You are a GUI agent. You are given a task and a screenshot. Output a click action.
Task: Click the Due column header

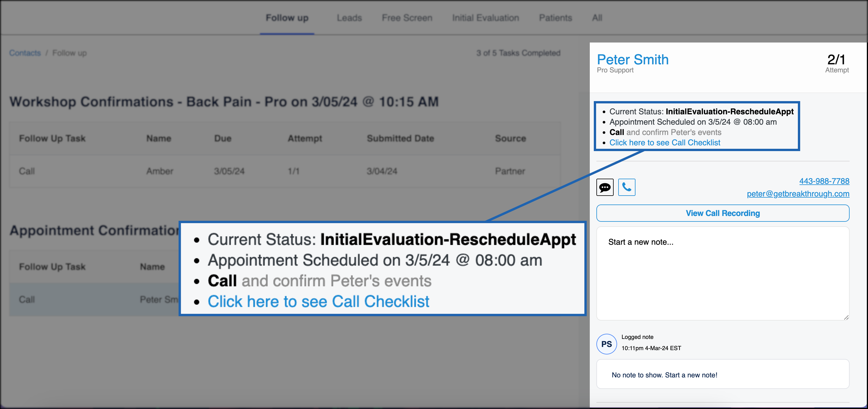coord(223,138)
